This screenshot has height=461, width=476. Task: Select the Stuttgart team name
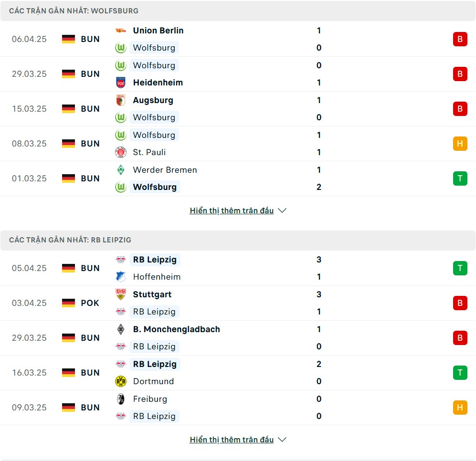tap(152, 294)
